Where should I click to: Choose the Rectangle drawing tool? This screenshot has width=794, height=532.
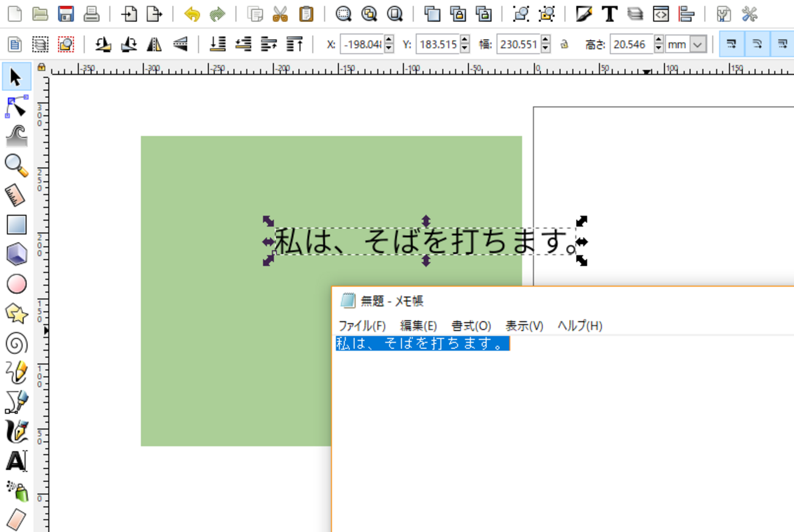point(16,225)
